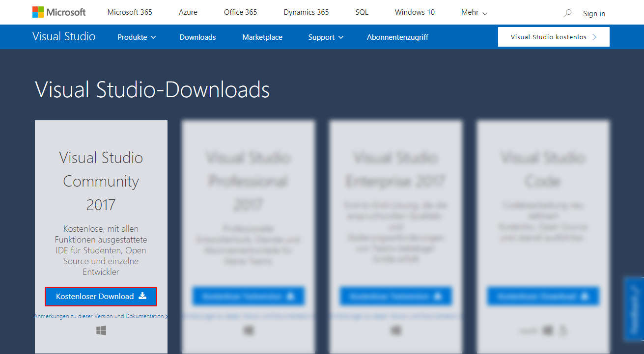This screenshot has width=644, height=354.
Task: Open SQL nav item
Action: (x=362, y=12)
